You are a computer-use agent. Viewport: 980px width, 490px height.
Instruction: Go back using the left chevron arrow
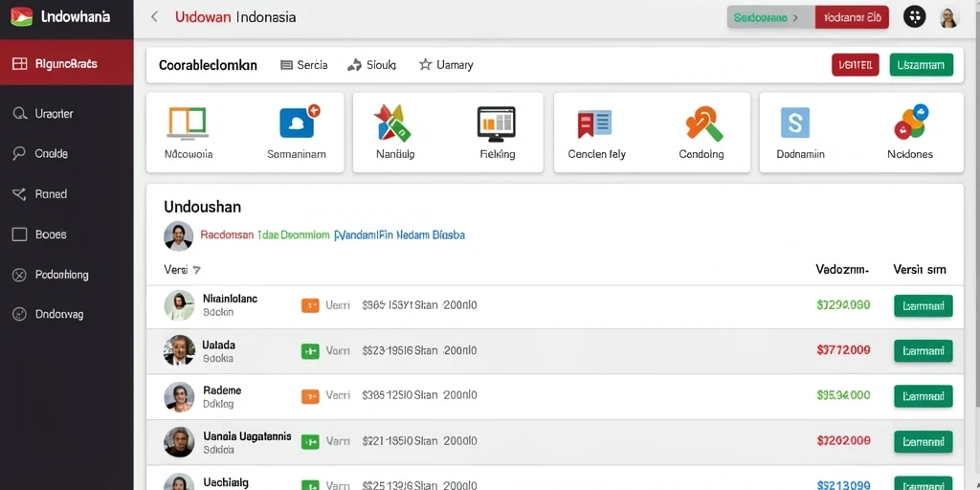(154, 17)
